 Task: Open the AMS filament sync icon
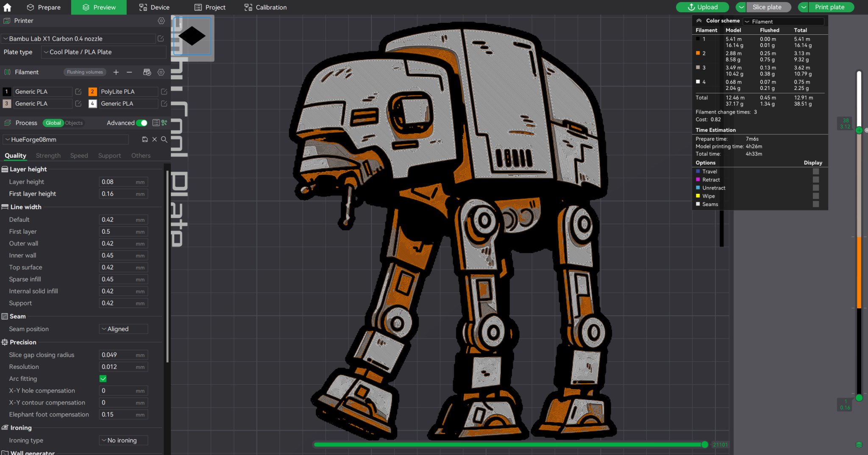(x=147, y=72)
